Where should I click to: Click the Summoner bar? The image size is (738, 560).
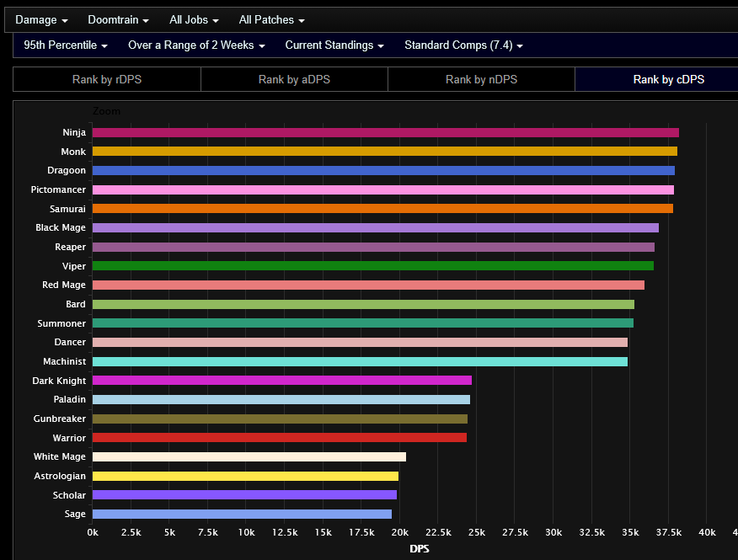[x=363, y=323]
